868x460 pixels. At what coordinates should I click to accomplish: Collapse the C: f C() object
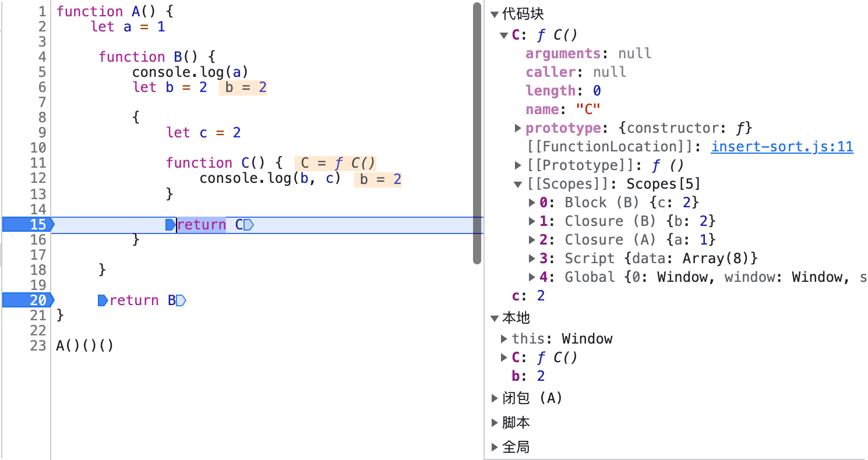504,36
